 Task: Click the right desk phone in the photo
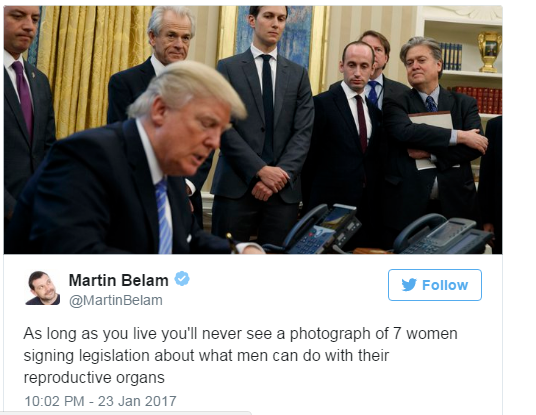443,234
